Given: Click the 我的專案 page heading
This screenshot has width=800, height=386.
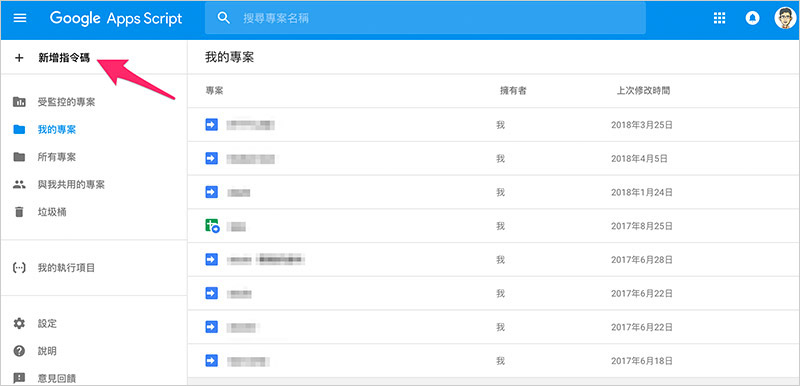Looking at the screenshot, I should 230,57.
